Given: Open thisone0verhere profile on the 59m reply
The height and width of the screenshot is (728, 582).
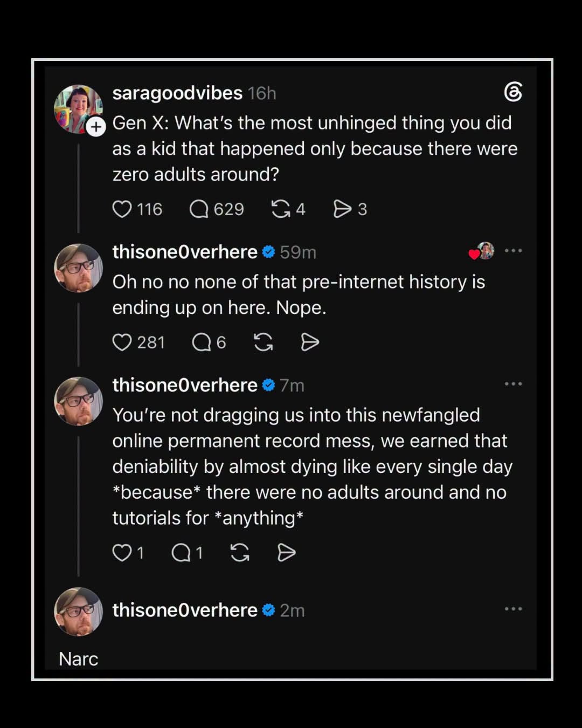Looking at the screenshot, I should tap(185, 252).
